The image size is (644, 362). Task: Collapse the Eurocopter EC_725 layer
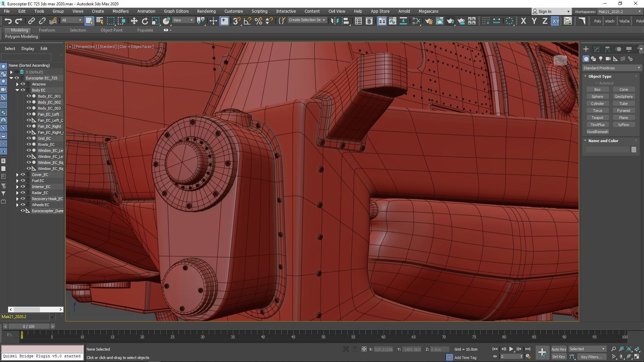click(11, 78)
